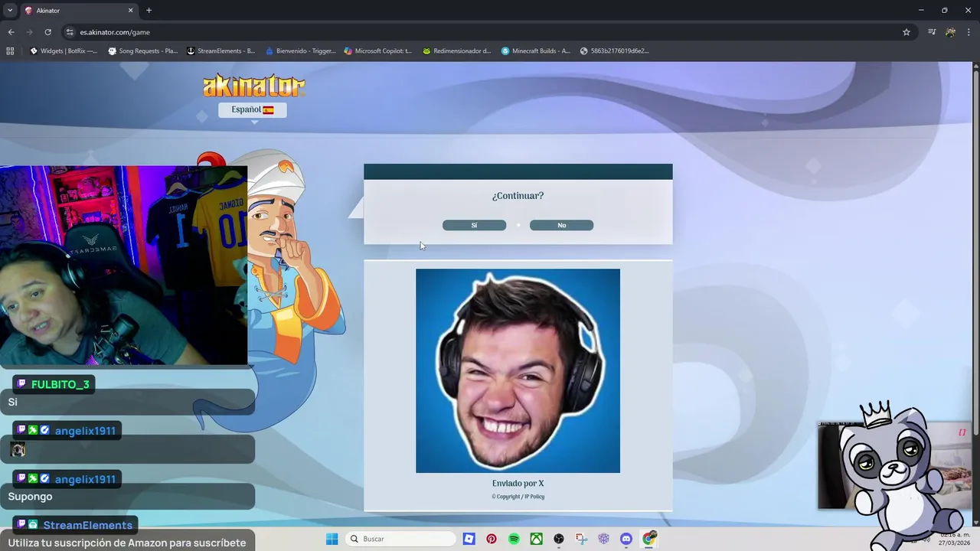
Task: Open the media controls icon in toolbar
Action: coord(932,32)
